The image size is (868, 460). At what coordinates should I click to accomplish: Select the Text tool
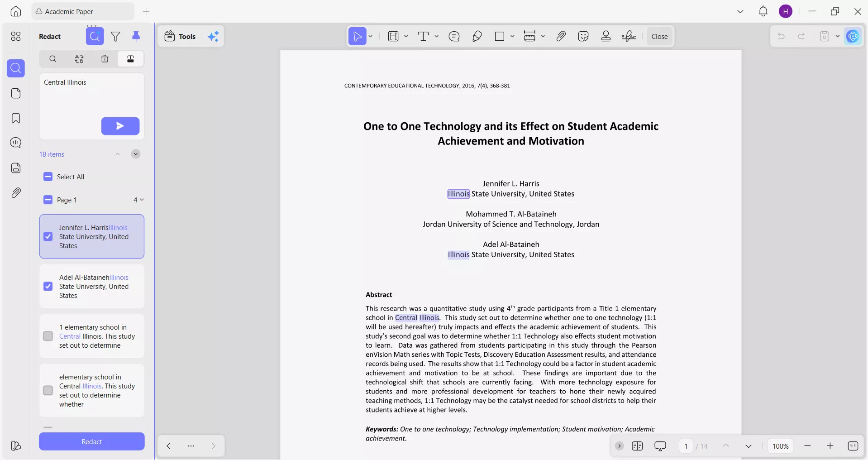(x=423, y=36)
